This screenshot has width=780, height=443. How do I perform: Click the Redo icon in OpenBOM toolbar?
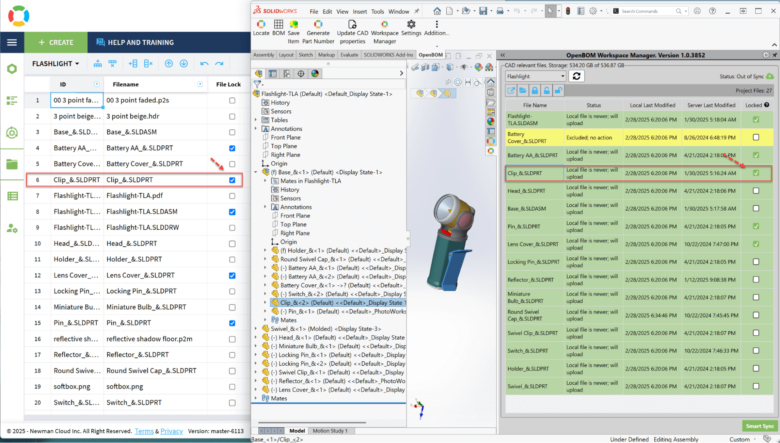219,64
